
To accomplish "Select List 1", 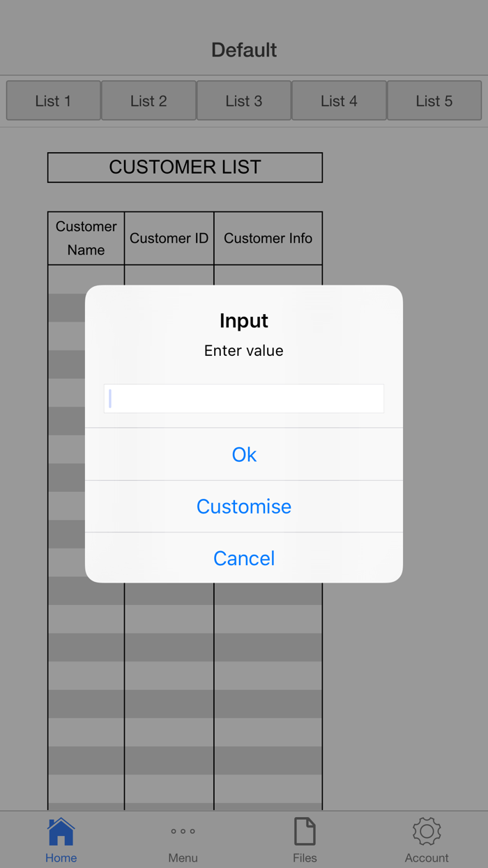I will point(52,100).
